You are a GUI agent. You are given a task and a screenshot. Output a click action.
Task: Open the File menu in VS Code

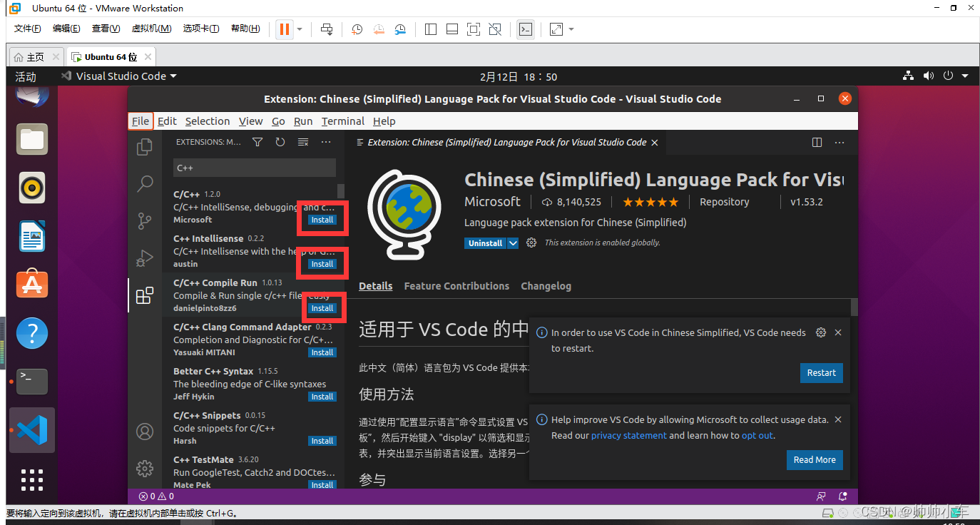(x=141, y=121)
